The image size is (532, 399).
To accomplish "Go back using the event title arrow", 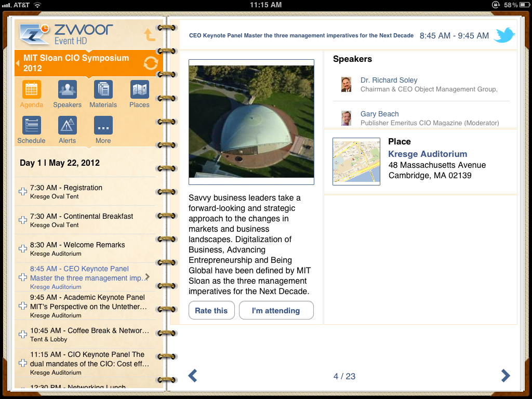I will [x=18, y=63].
